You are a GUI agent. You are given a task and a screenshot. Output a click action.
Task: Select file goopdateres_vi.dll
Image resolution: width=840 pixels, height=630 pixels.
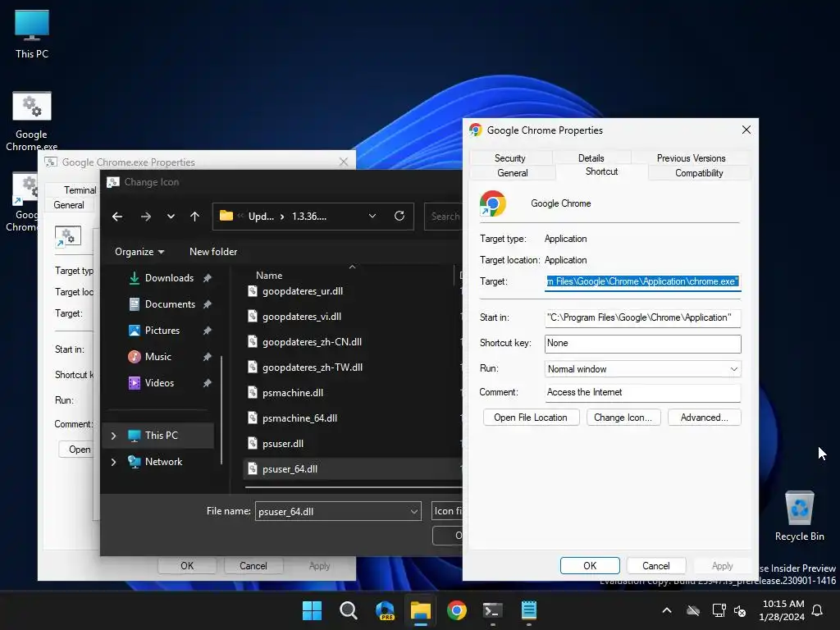tap(302, 317)
